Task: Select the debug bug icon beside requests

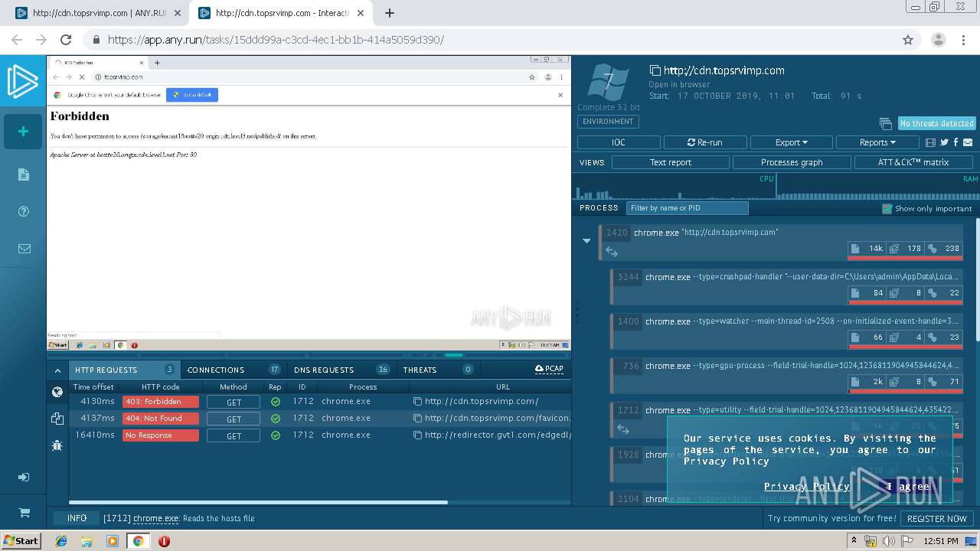Action: [57, 445]
